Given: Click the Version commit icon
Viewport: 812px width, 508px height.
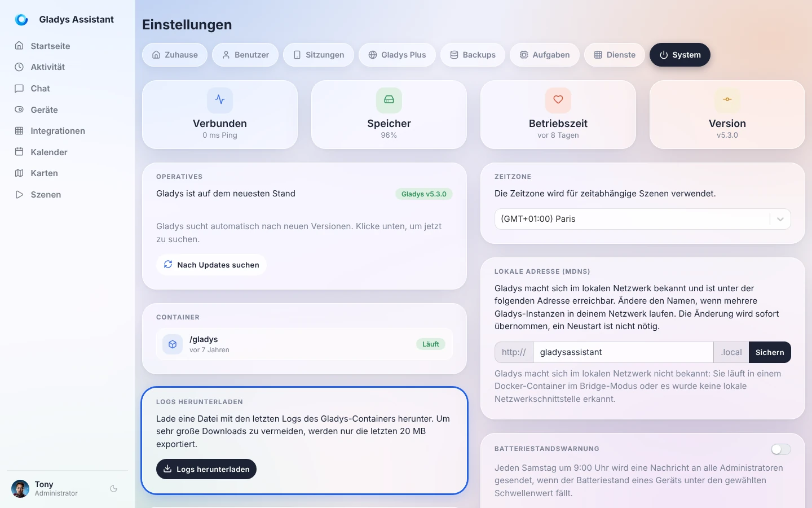Looking at the screenshot, I should [x=727, y=100].
